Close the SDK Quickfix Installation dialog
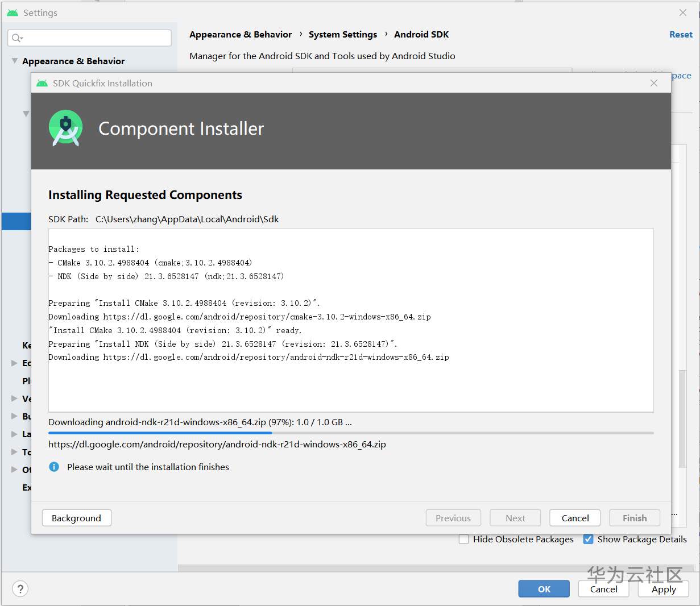 tap(654, 83)
